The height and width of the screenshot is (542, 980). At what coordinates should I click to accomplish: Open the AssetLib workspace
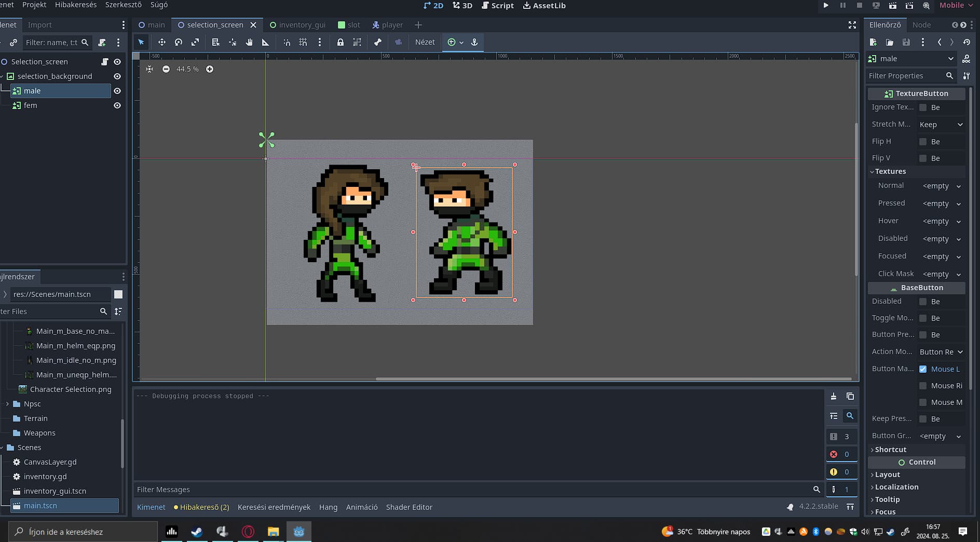(x=544, y=5)
